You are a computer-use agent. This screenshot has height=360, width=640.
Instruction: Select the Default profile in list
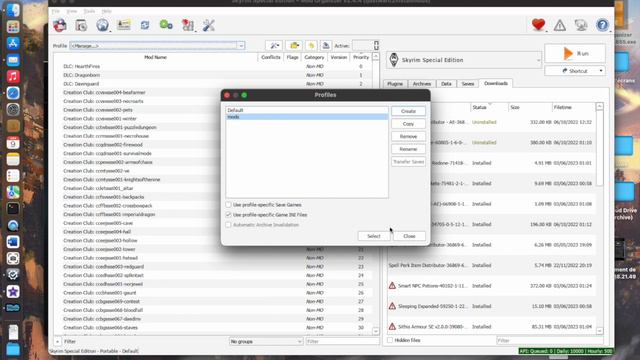[x=307, y=110]
